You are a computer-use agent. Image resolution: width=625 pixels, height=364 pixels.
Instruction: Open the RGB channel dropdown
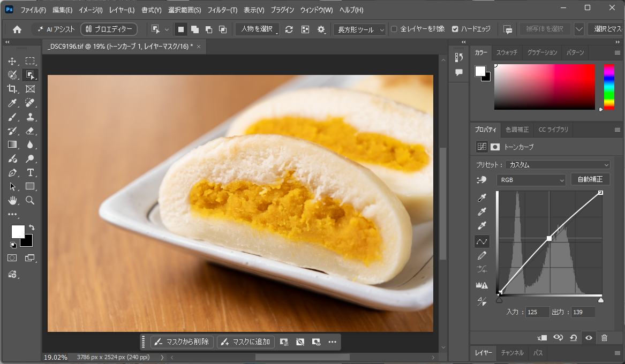[531, 180]
